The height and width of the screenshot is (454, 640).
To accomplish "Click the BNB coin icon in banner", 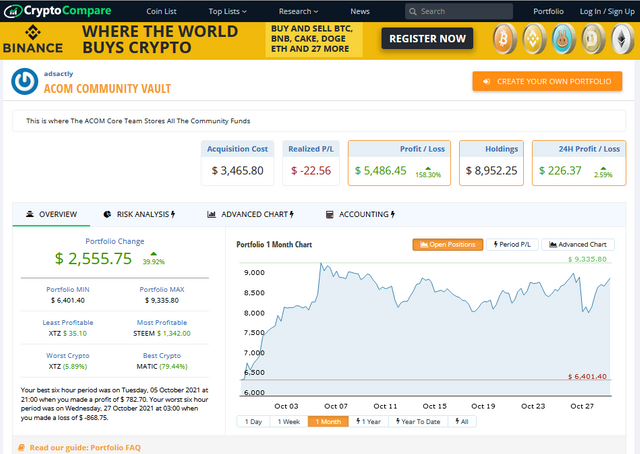I will click(534, 39).
